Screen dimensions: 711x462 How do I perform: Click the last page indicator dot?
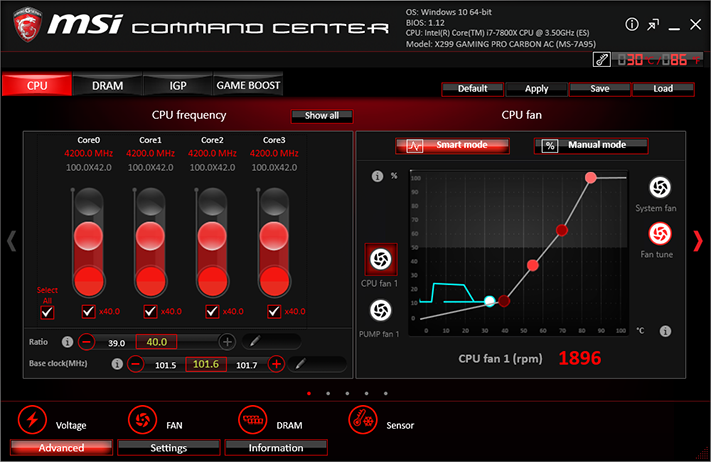point(386,394)
